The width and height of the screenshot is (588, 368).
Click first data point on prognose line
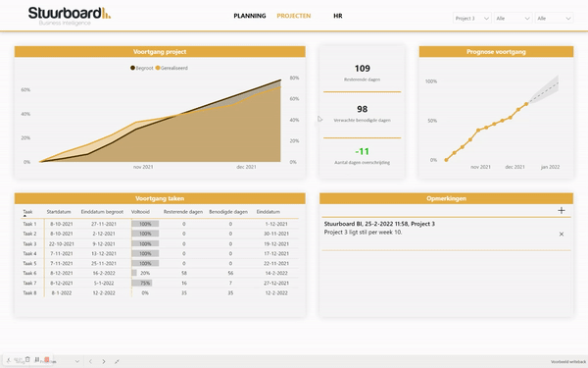pos(446,160)
